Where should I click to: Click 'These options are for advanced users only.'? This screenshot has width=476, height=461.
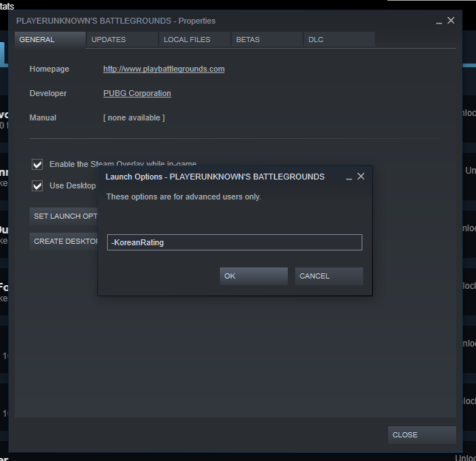click(x=184, y=197)
